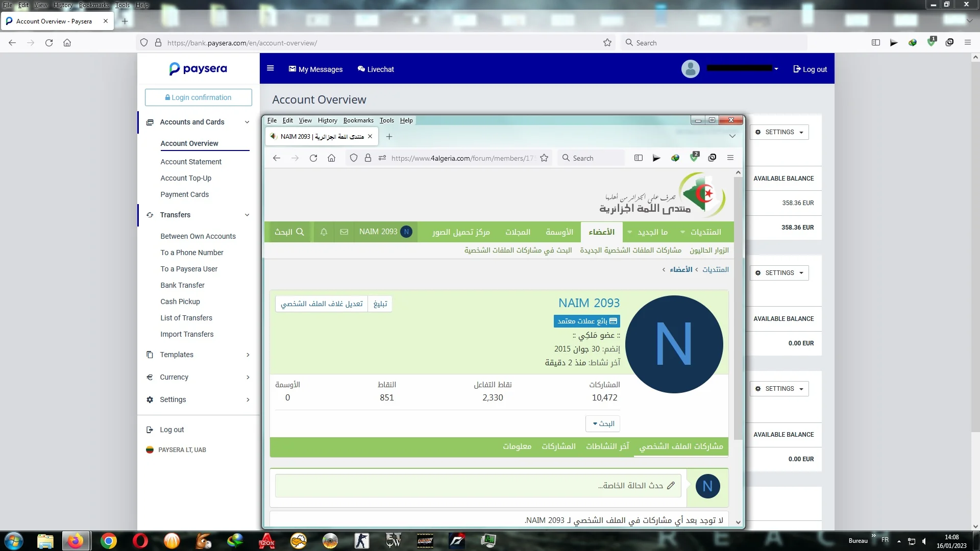Open the البحث dropdown under profile stats

(603, 423)
